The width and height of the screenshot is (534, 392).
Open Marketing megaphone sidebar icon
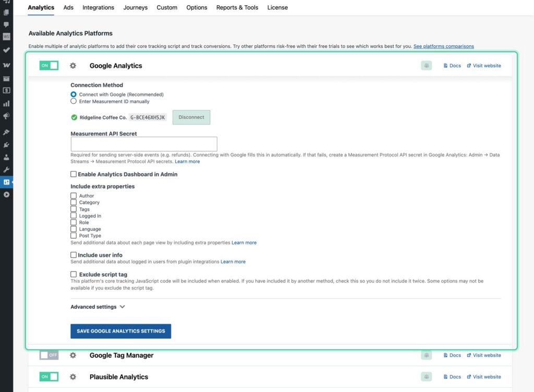(6, 116)
